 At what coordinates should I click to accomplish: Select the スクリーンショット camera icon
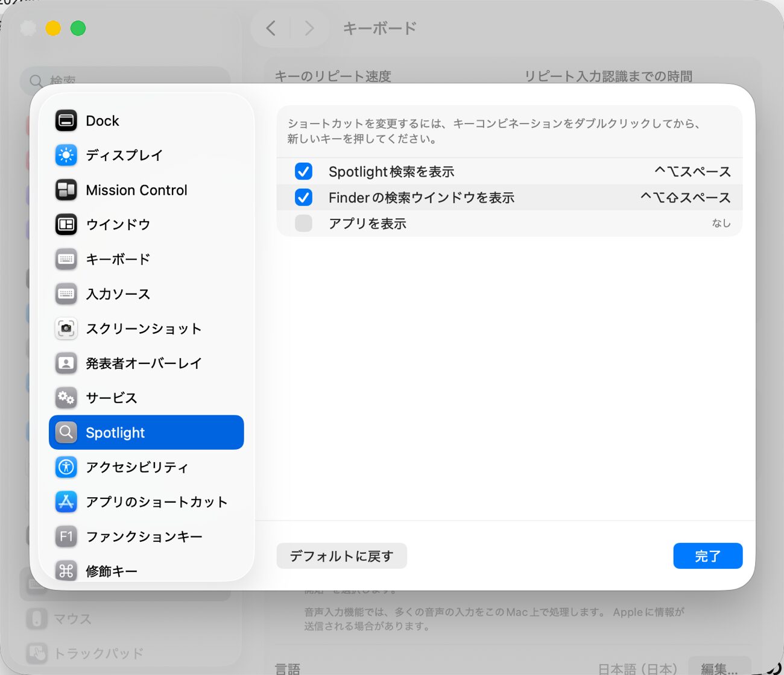coord(66,328)
